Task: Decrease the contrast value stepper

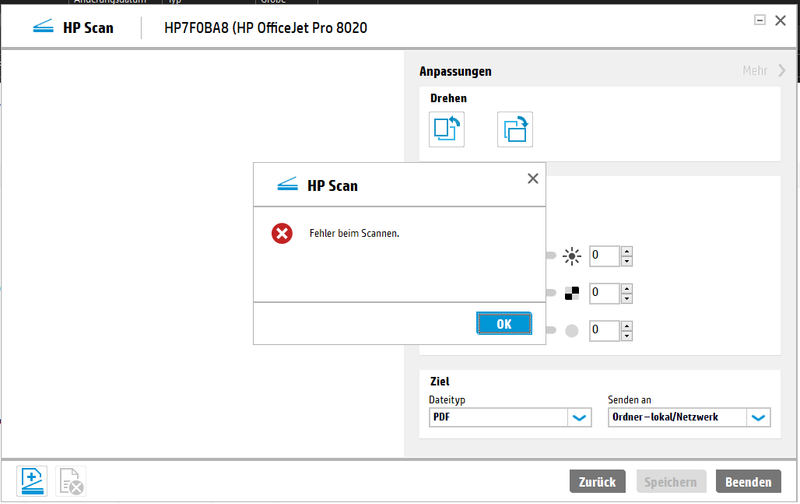Action: [627, 298]
